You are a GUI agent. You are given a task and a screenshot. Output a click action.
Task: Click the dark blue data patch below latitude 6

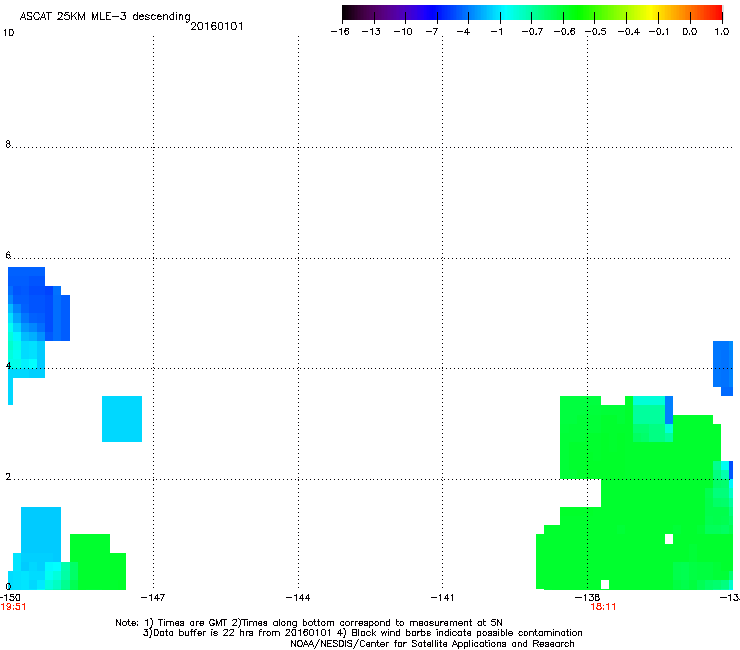(39, 302)
